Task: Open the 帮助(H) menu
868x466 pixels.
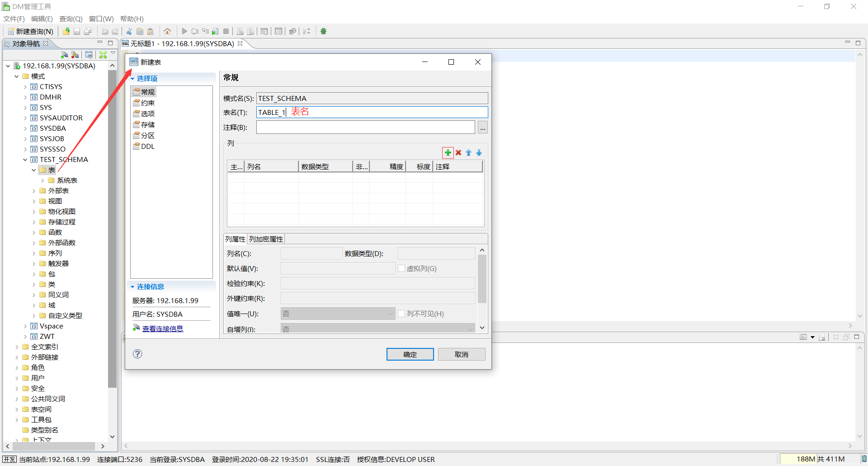Action: coord(132,19)
